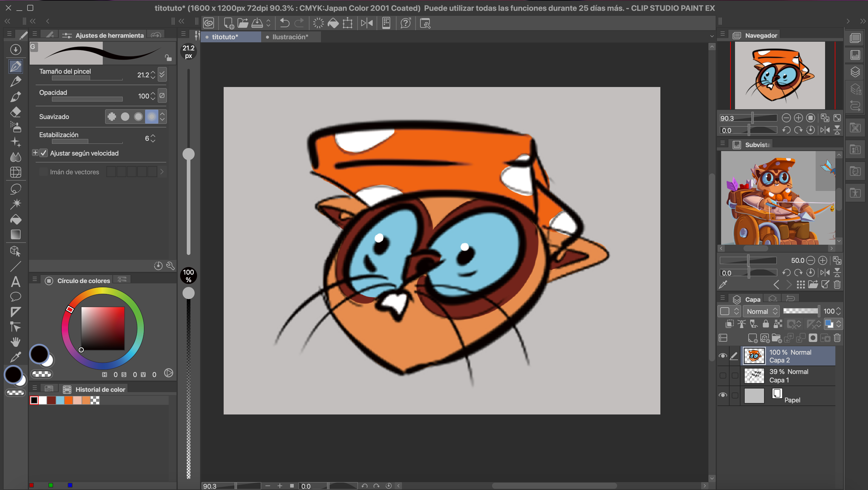Click the layer opacity slider in Capa panel
Image resolution: width=868 pixels, height=490 pixels.
[x=801, y=311]
